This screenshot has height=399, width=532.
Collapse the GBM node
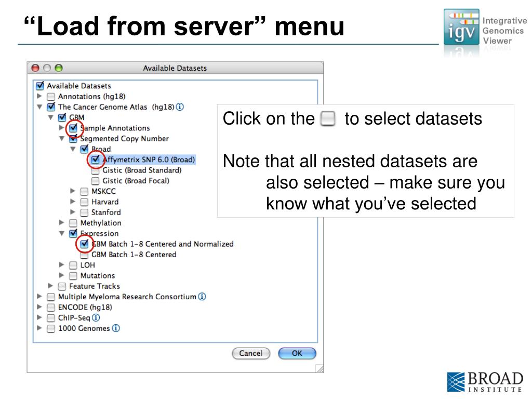coord(50,117)
